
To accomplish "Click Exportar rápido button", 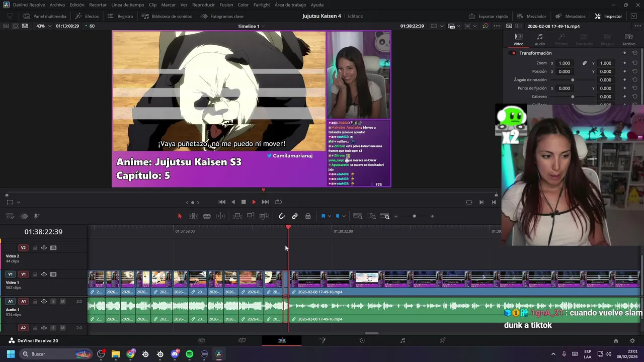I will click(x=488, y=16).
